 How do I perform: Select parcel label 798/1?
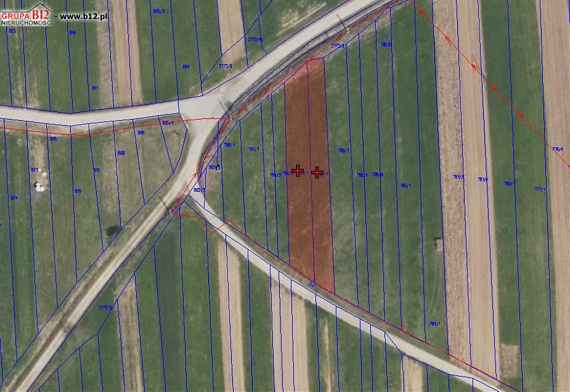pyautogui.click(x=229, y=145)
